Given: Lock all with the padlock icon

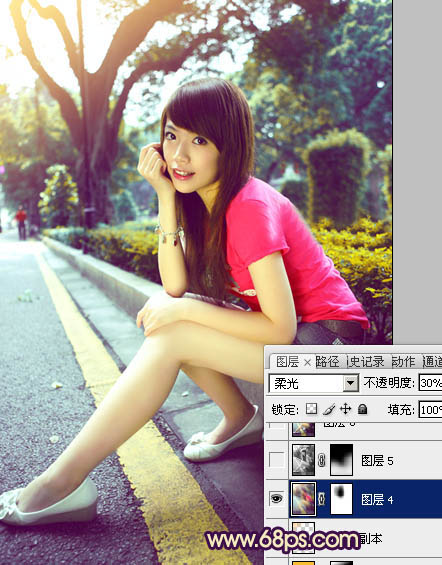Looking at the screenshot, I should click(362, 409).
